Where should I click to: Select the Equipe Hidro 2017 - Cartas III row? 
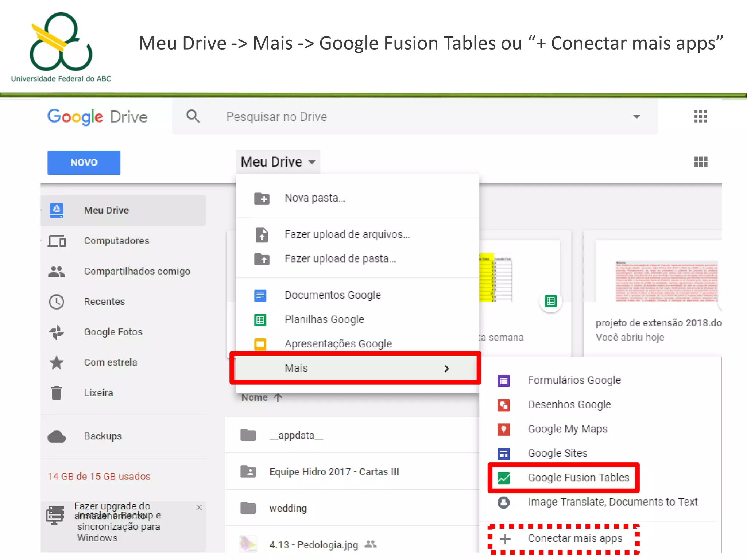[x=352, y=471]
